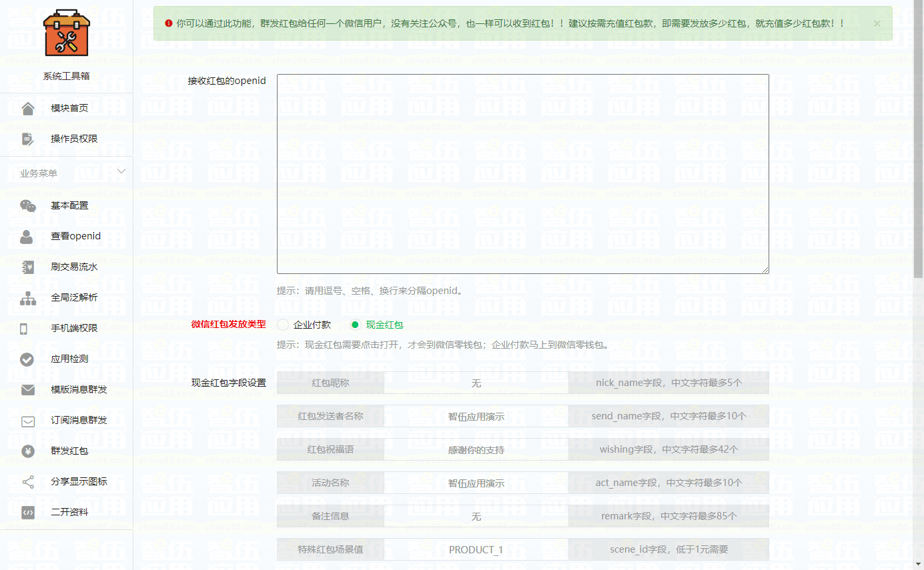
Task: Click the 活动名称 field label
Action: point(330,483)
